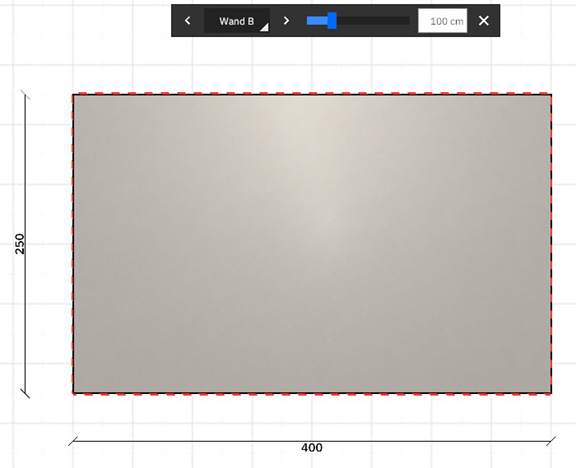Select the 250 height dimension label
This screenshot has height=468, width=576.
pyautogui.click(x=20, y=244)
